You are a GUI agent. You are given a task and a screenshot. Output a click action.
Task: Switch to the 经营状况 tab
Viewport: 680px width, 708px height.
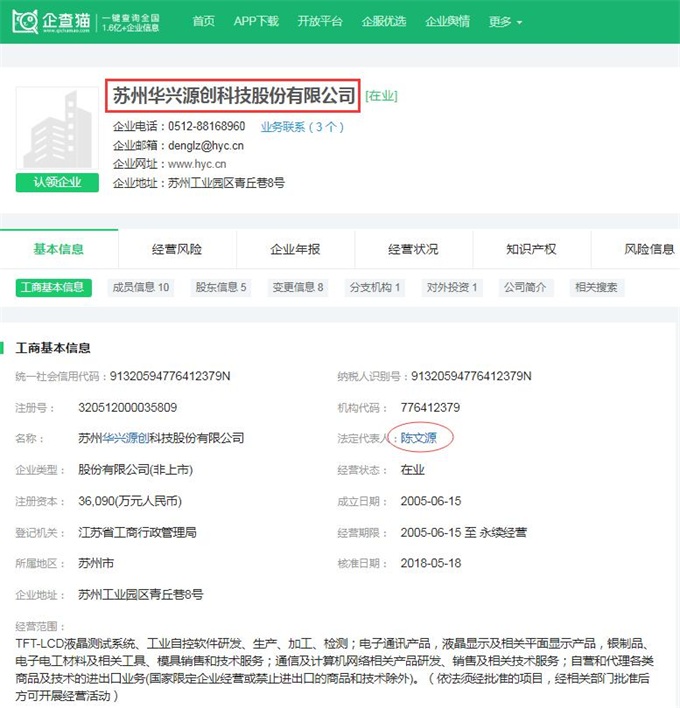pos(413,249)
